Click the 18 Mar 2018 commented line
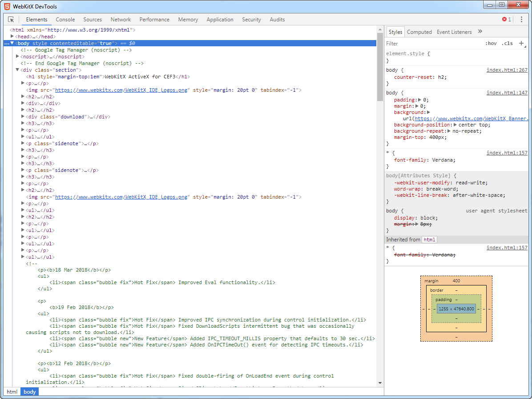Screen dimensions: 532x399 tap(74, 270)
